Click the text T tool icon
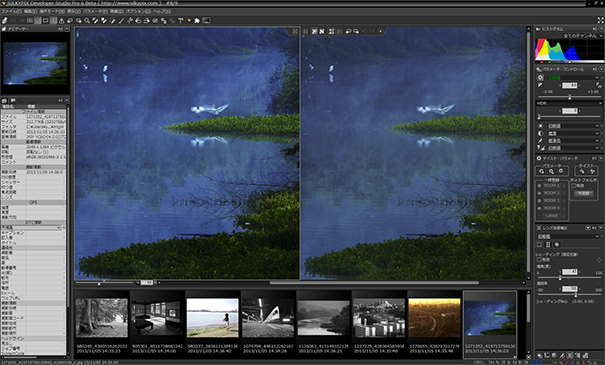 (x=181, y=20)
